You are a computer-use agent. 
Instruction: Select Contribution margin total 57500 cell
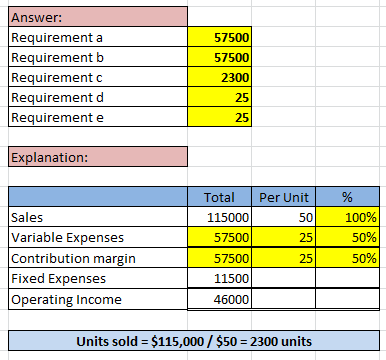click(220, 258)
